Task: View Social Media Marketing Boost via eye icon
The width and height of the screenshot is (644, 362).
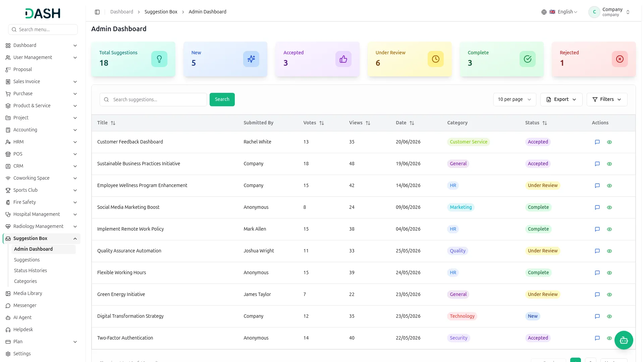Action: coord(609,207)
